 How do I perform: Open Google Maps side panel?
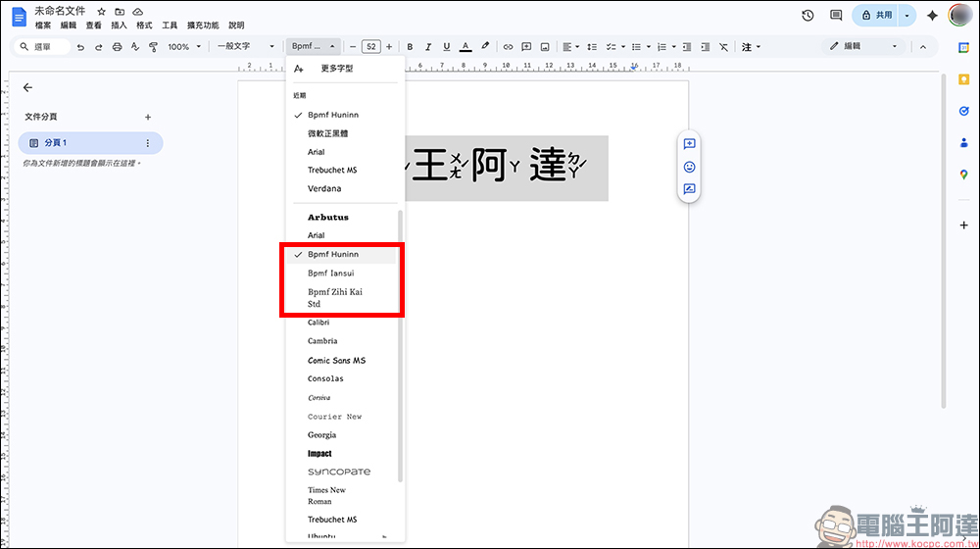963,175
